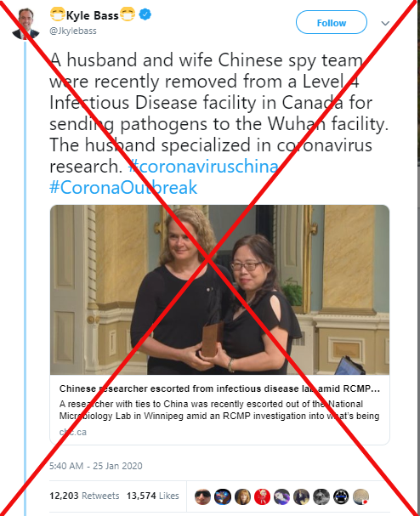View the 12,203 Retweets list
Viewport: 420px width, 516px height.
(84, 496)
